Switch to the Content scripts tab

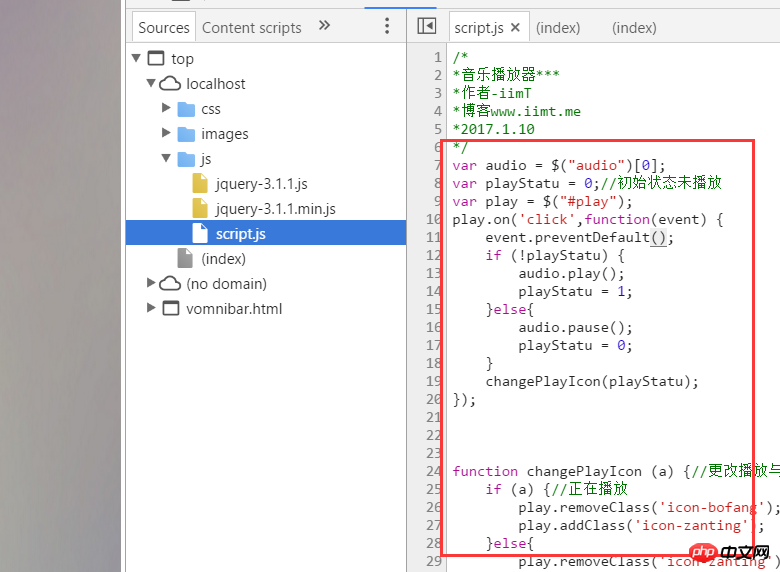pyautogui.click(x=252, y=28)
